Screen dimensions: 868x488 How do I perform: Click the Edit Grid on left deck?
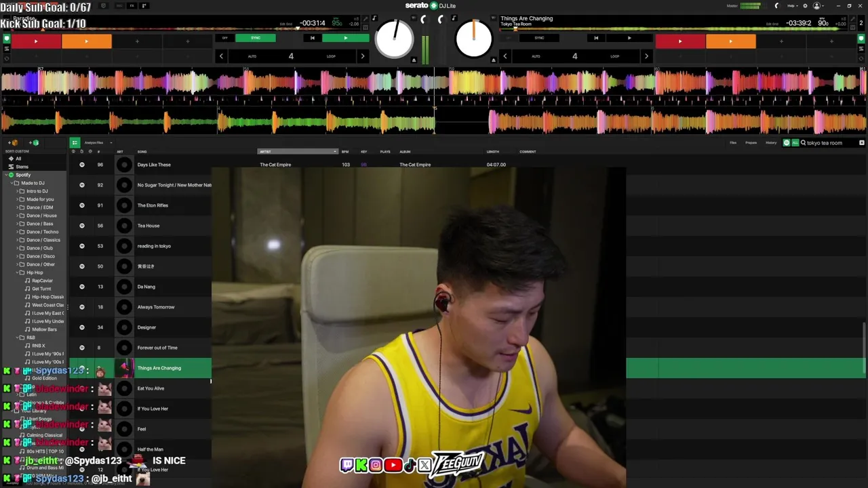tap(286, 24)
